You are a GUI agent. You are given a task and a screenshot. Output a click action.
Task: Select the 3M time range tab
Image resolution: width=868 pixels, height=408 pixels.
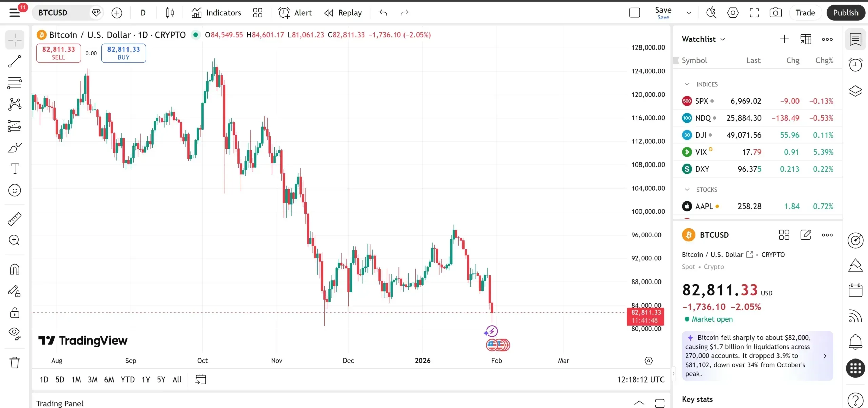(x=93, y=380)
